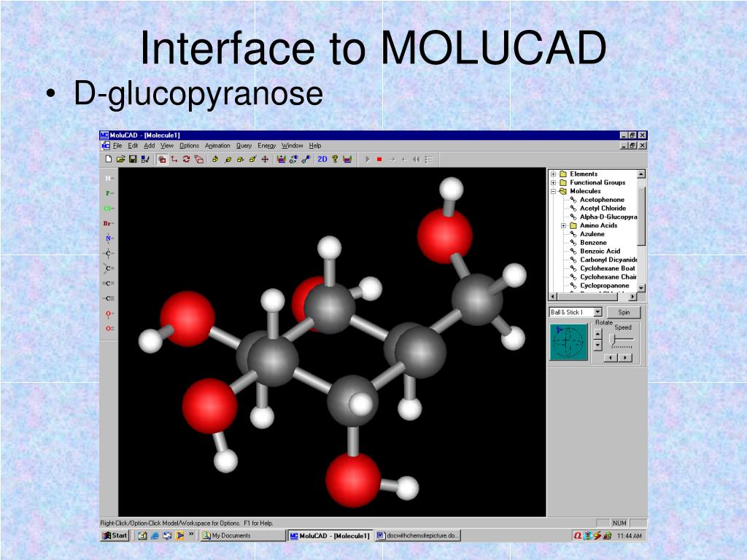The width and height of the screenshot is (747, 560).
Task: Click the red four-way arrows move icon
Action: (x=265, y=159)
